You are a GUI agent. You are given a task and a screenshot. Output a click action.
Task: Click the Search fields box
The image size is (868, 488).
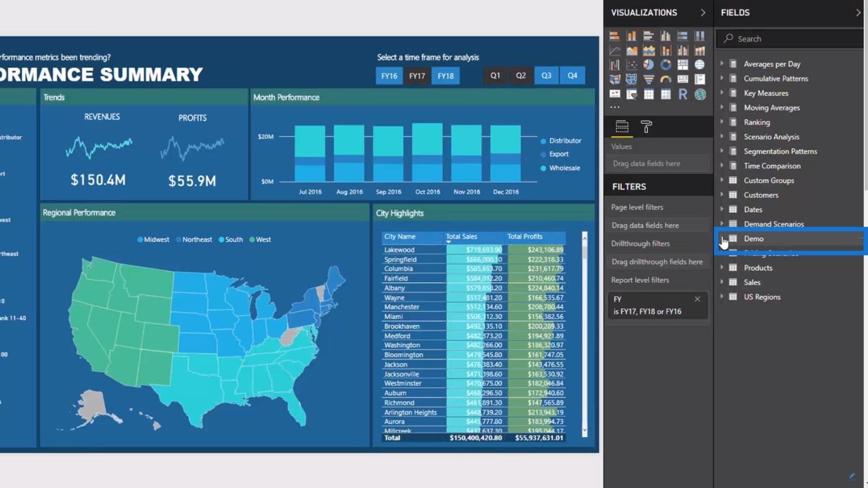pyautogui.click(x=791, y=39)
